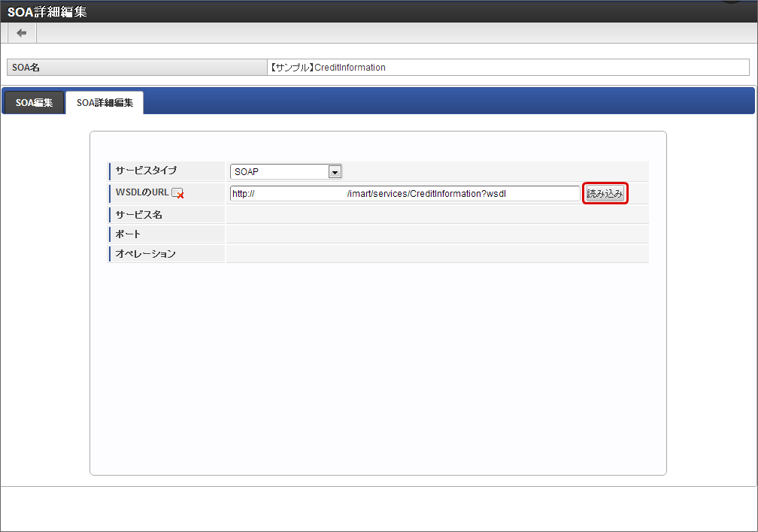Click the SOA名 header label

click(26, 68)
